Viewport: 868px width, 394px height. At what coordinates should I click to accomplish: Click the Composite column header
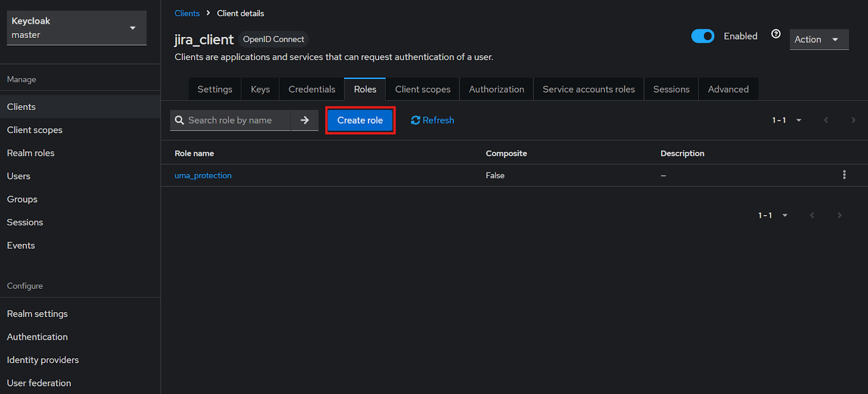(506, 153)
